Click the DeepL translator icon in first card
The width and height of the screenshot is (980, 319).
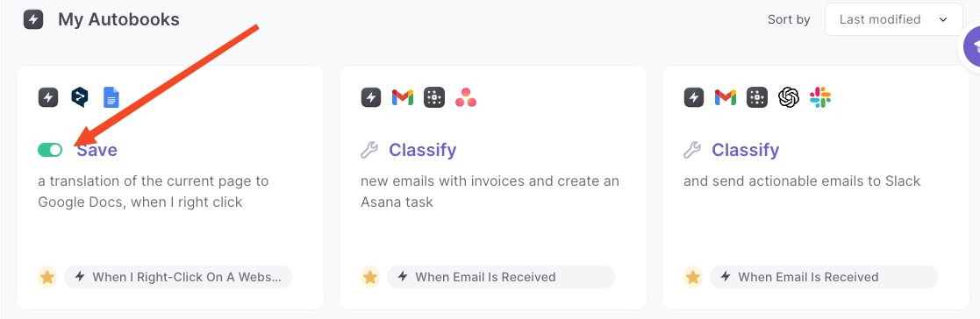[x=79, y=97]
